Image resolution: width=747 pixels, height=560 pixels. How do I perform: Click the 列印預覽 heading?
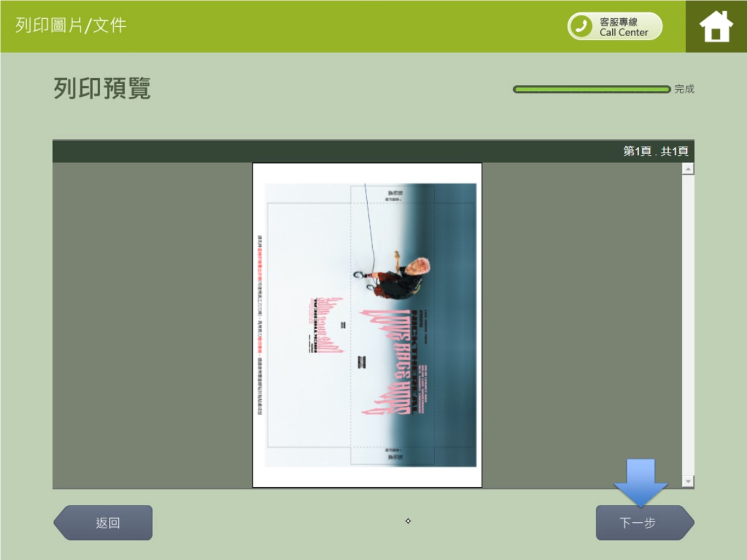102,89
